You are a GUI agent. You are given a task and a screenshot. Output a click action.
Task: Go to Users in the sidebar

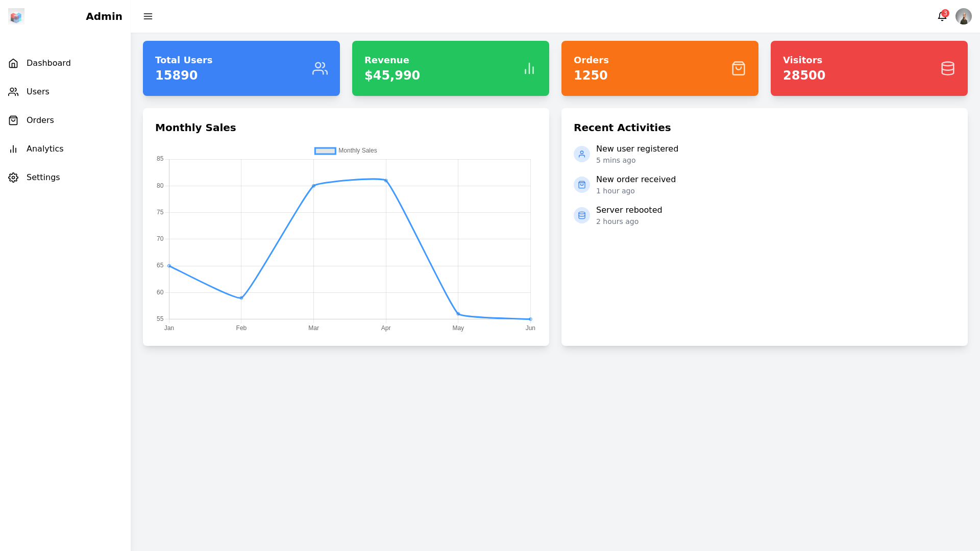pyautogui.click(x=38, y=92)
